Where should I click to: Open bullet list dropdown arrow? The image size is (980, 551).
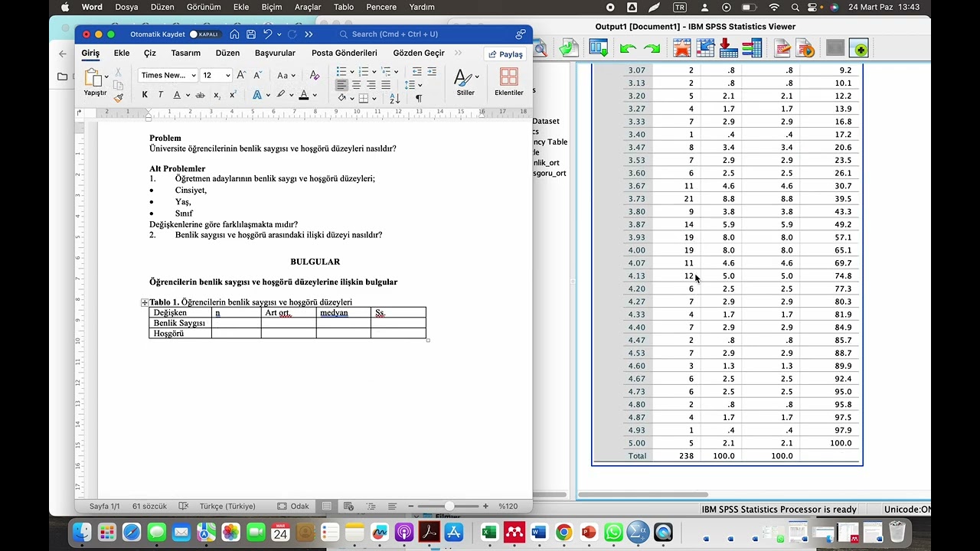(352, 72)
